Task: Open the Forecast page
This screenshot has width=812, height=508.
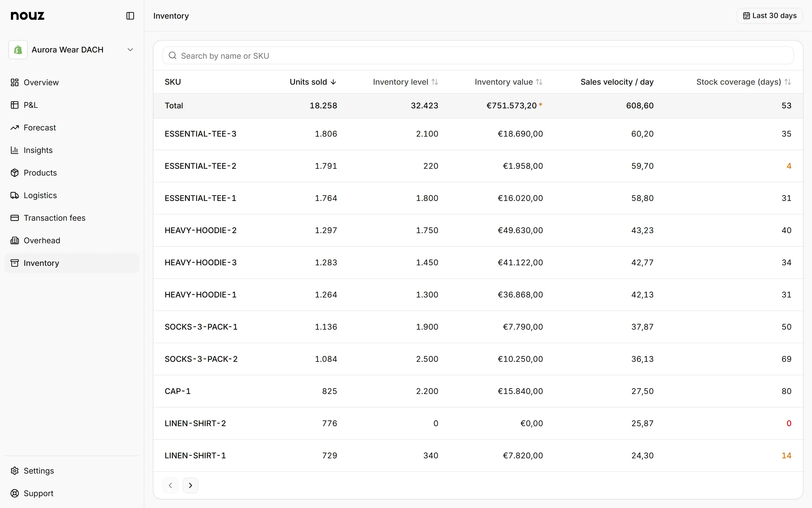Action: click(x=72, y=128)
